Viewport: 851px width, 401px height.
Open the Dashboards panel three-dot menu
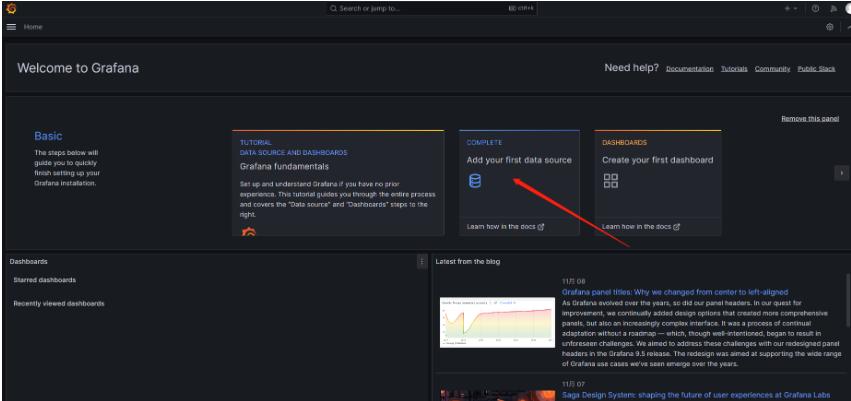pos(422,262)
